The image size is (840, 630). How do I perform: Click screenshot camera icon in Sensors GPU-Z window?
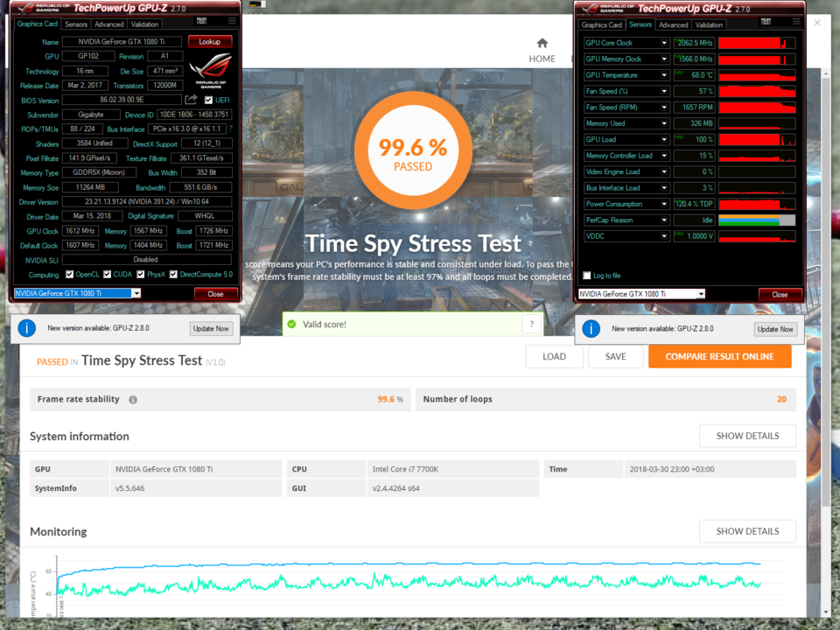(766, 21)
